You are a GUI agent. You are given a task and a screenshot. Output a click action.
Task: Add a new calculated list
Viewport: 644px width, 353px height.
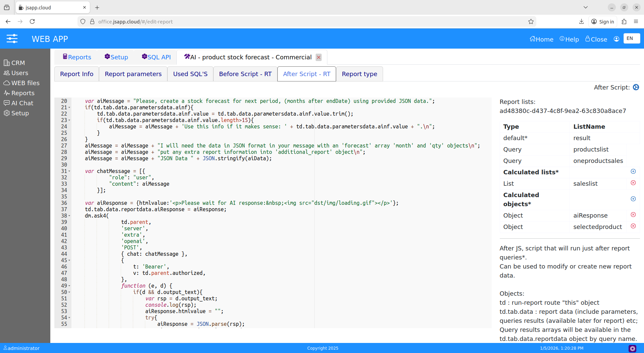[x=633, y=172]
